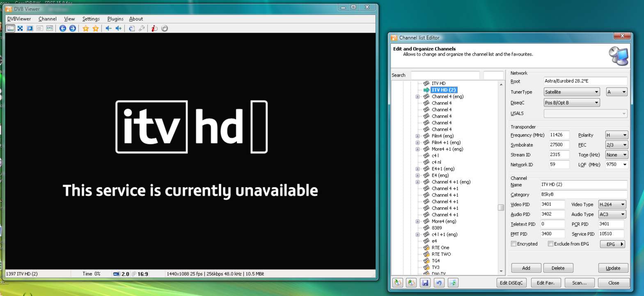This screenshot has width=644, height=296.
Task: Open the Settings menu
Action: pyautogui.click(x=91, y=19)
